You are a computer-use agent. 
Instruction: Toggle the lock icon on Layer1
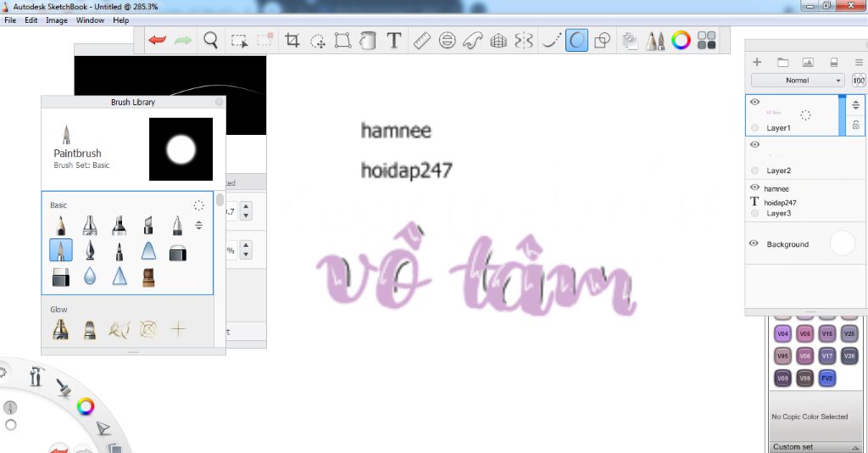(856, 126)
